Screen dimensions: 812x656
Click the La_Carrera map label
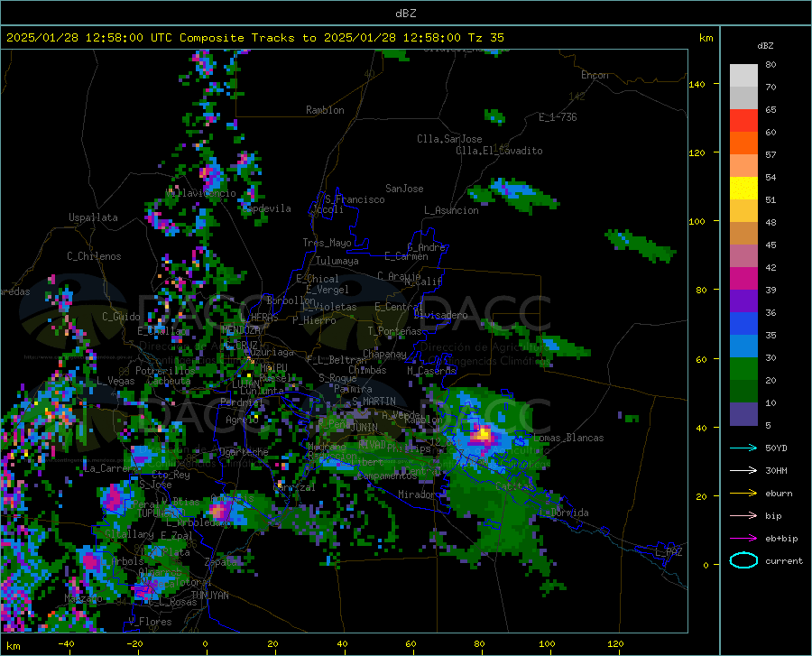pyautogui.click(x=110, y=468)
